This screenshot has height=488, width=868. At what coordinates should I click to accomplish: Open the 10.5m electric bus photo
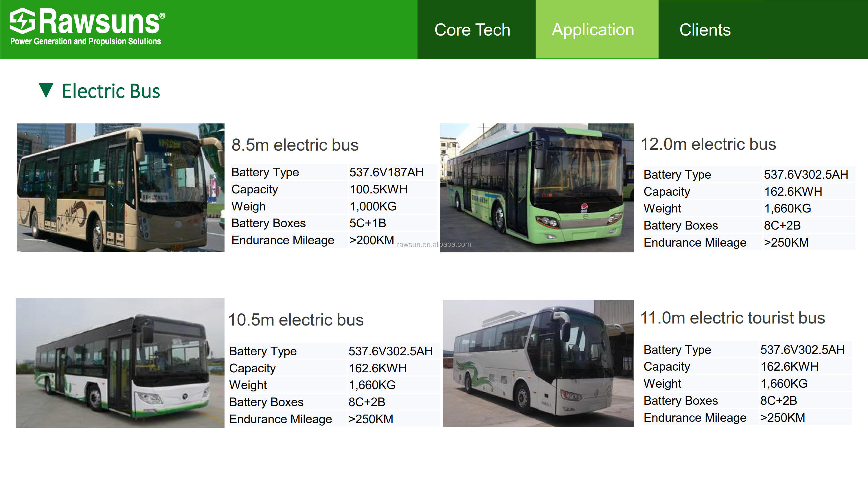point(120,363)
